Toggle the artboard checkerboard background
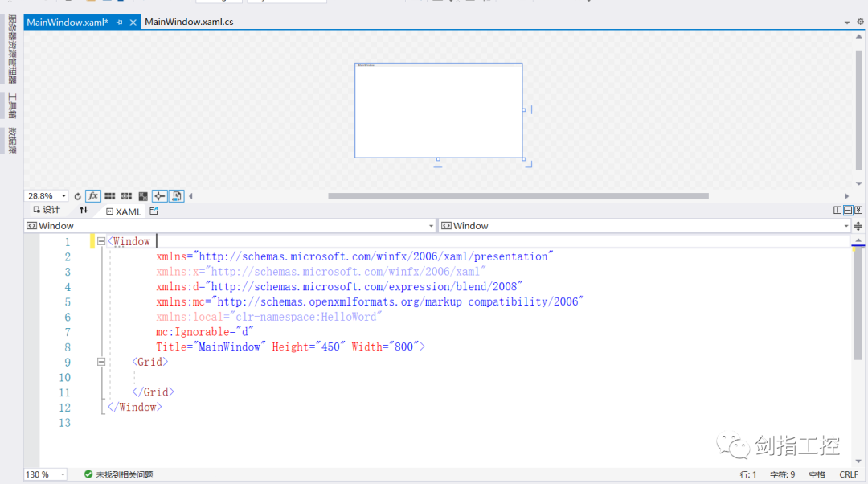The height and width of the screenshot is (484, 868). (x=143, y=196)
